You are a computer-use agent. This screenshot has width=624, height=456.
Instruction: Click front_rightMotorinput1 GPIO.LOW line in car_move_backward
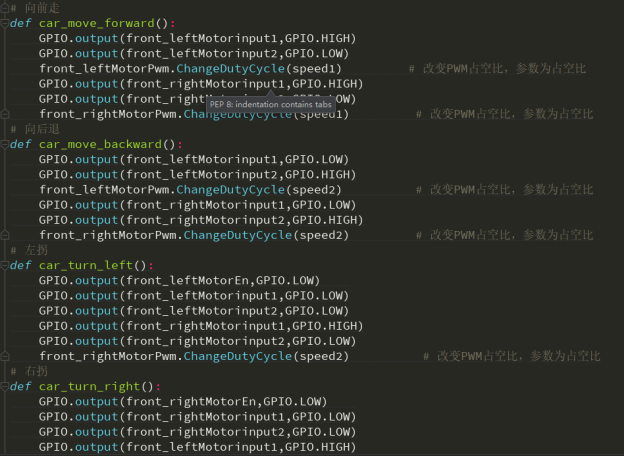tap(197, 205)
